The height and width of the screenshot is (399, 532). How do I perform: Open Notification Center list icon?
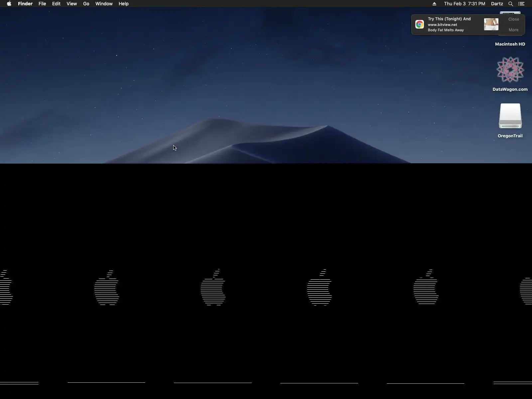click(521, 4)
